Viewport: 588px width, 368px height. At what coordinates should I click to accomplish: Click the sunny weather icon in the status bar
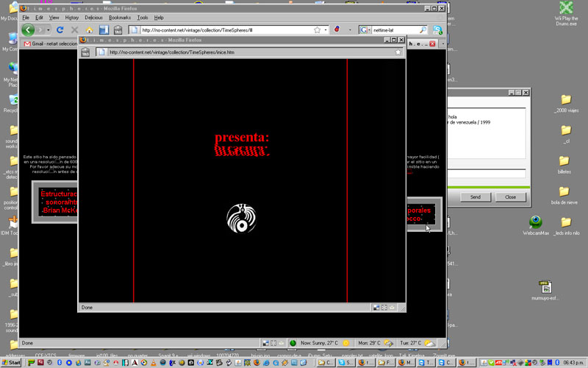coord(345,343)
